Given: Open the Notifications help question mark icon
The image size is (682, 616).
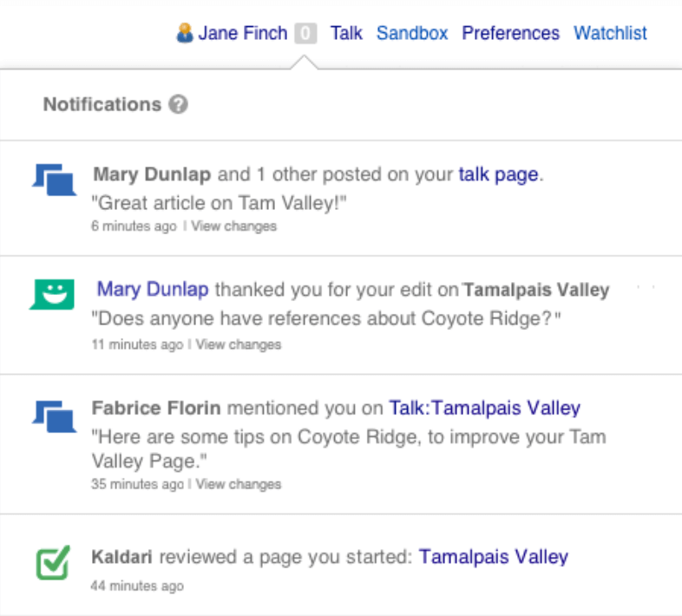Looking at the screenshot, I should coord(179,105).
